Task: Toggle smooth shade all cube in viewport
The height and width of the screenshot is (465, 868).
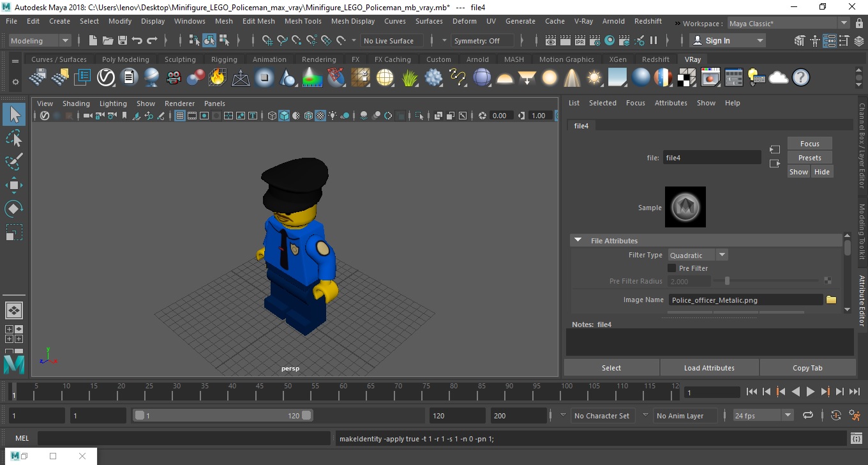Action: [x=284, y=116]
